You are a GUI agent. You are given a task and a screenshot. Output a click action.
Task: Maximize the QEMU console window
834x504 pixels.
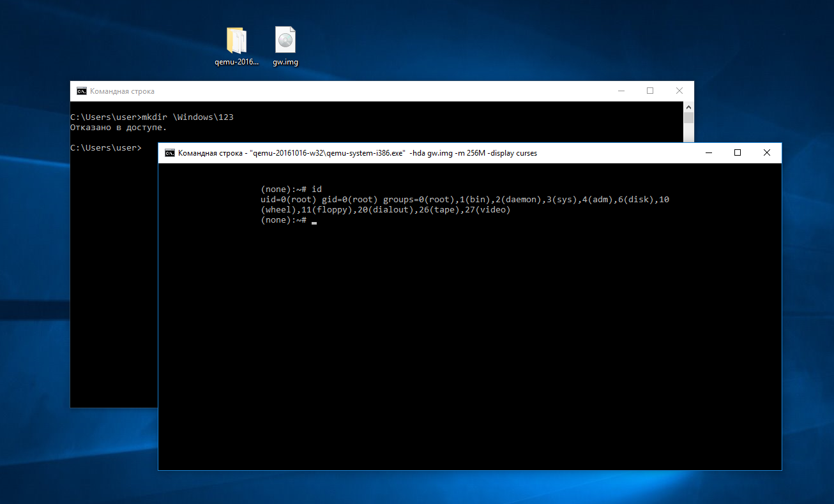738,153
